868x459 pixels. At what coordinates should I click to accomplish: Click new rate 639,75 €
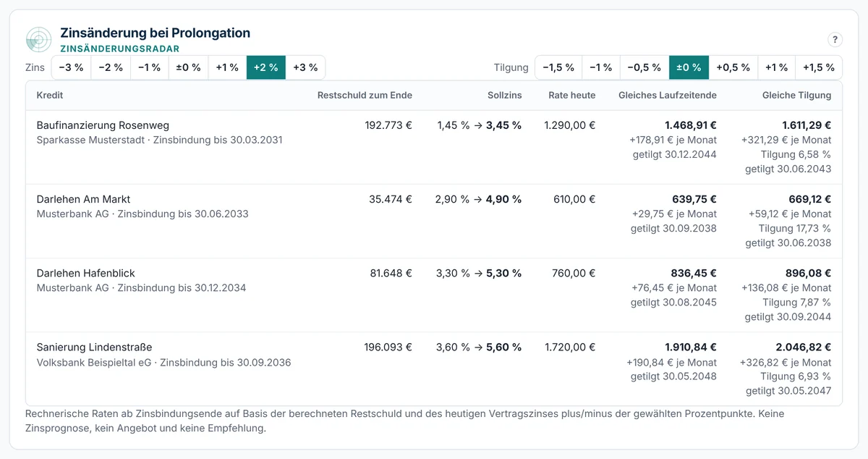(x=695, y=199)
